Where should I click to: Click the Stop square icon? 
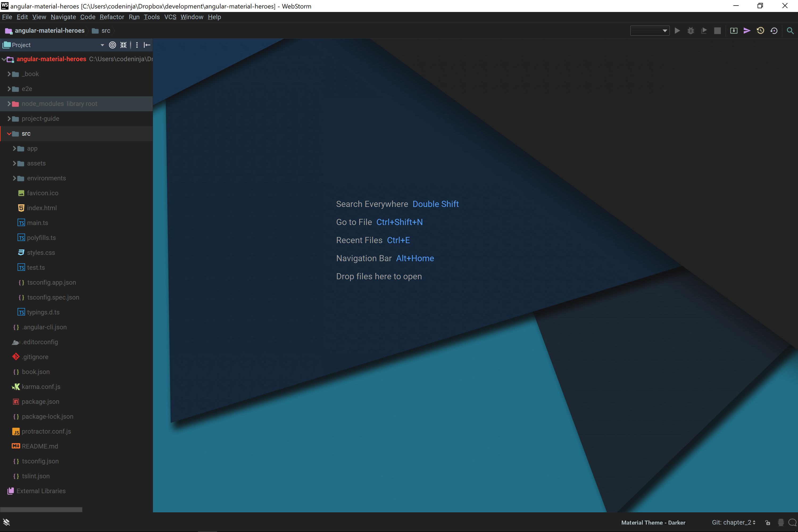pyautogui.click(x=717, y=31)
